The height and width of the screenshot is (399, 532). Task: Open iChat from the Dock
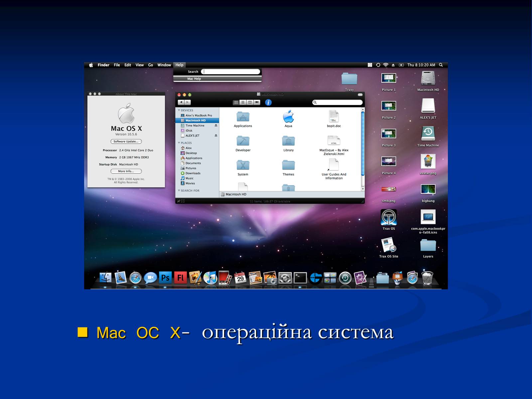tap(150, 278)
